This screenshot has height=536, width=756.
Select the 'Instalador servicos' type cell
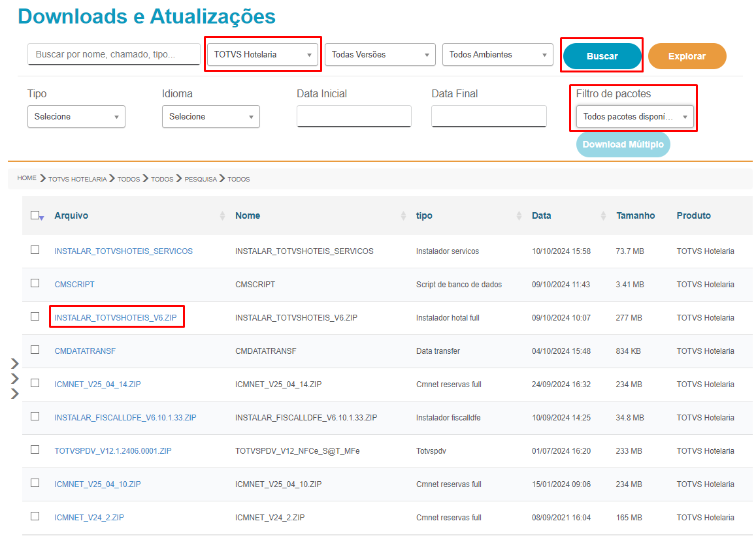[448, 251]
